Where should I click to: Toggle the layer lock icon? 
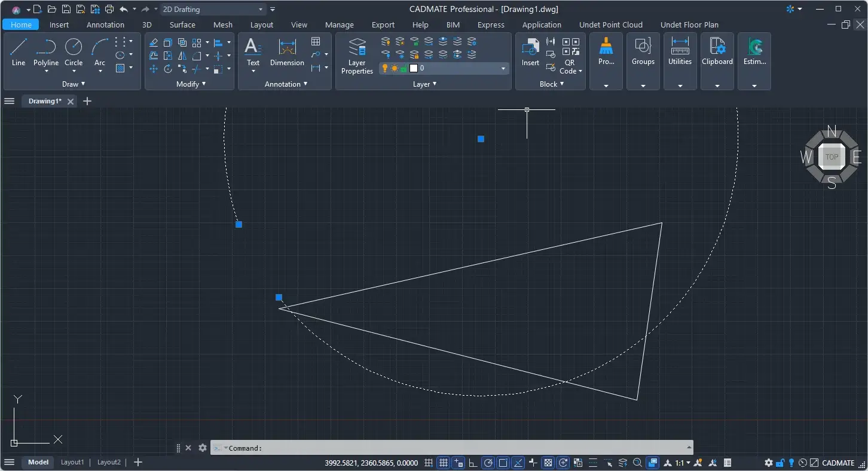click(x=404, y=68)
